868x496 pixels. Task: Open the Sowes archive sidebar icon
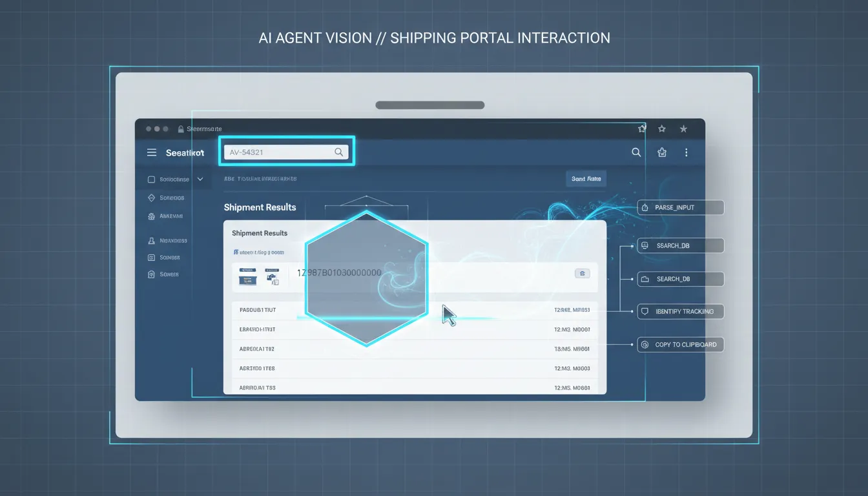(152, 274)
